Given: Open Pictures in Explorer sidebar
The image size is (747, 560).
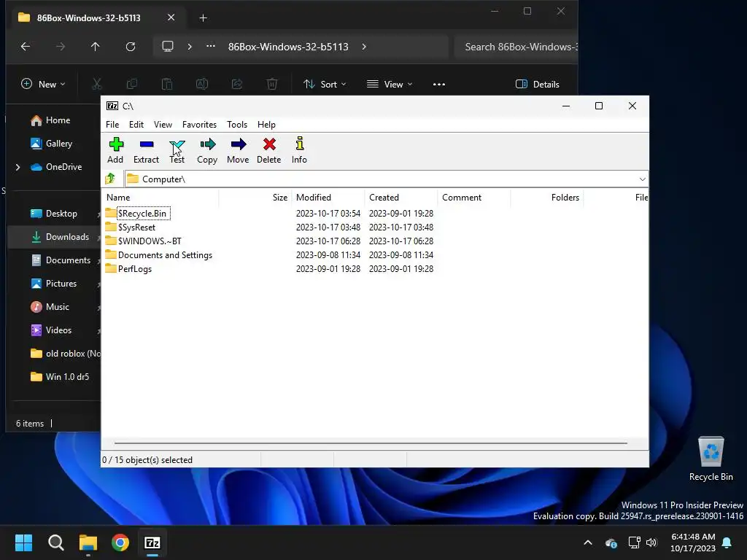Looking at the screenshot, I should point(53,284).
